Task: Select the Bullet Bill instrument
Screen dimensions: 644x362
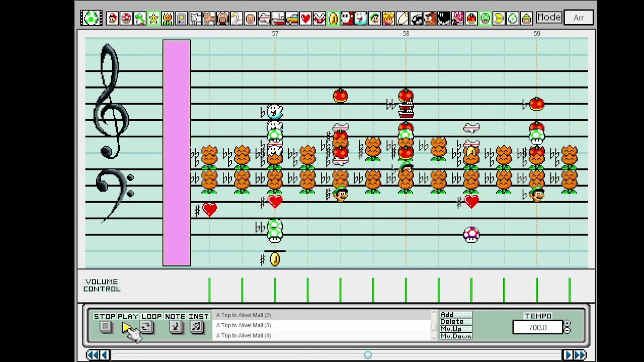Action: coord(416,19)
